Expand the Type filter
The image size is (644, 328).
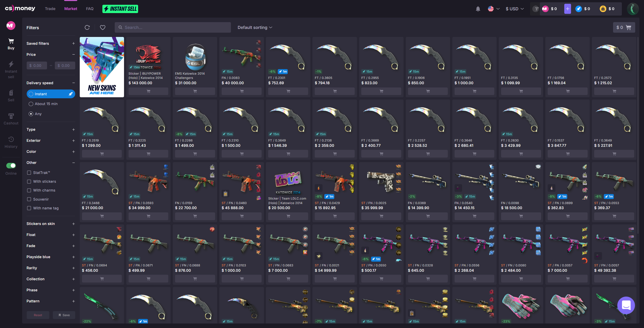pos(51,129)
